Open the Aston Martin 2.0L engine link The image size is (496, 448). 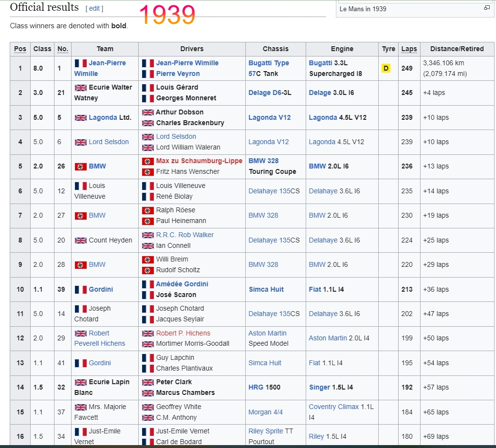pos(328,338)
